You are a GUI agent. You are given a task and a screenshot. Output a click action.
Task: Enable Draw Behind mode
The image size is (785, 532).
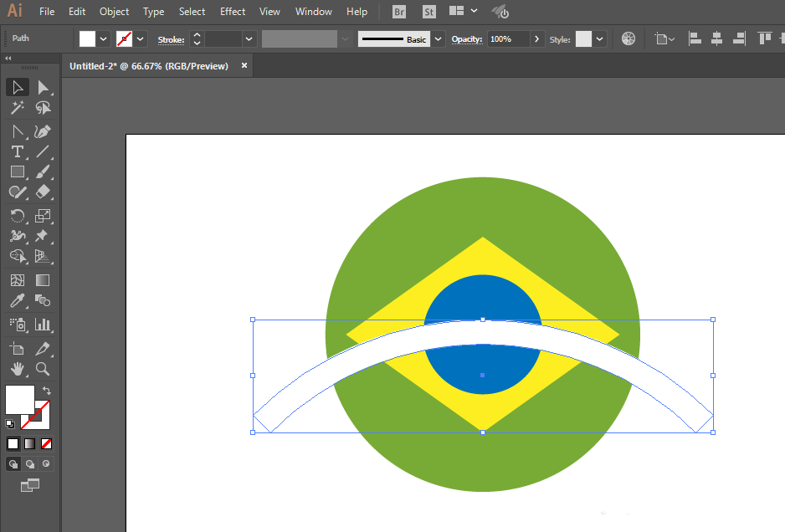pyautogui.click(x=29, y=464)
